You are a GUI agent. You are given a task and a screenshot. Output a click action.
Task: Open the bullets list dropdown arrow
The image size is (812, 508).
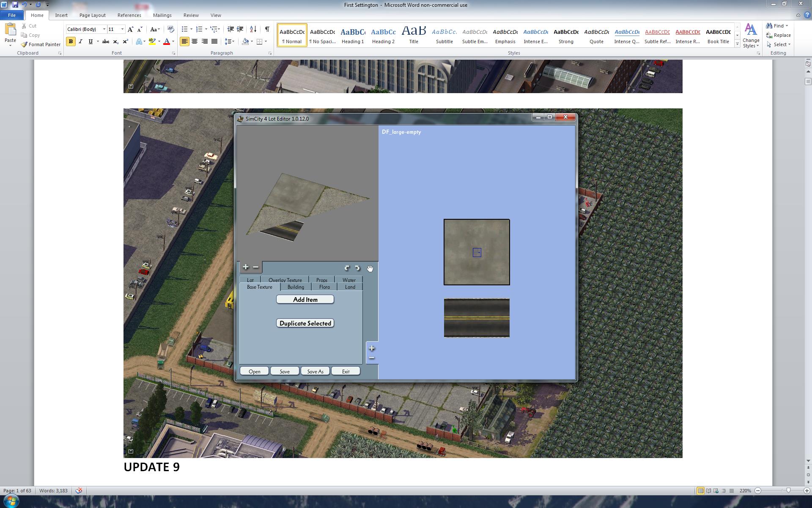coord(191,29)
